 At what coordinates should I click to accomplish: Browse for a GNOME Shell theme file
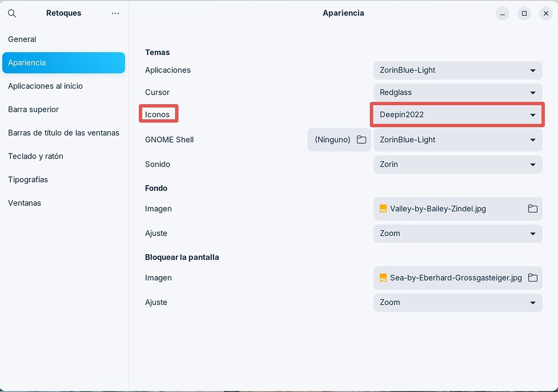(x=361, y=140)
